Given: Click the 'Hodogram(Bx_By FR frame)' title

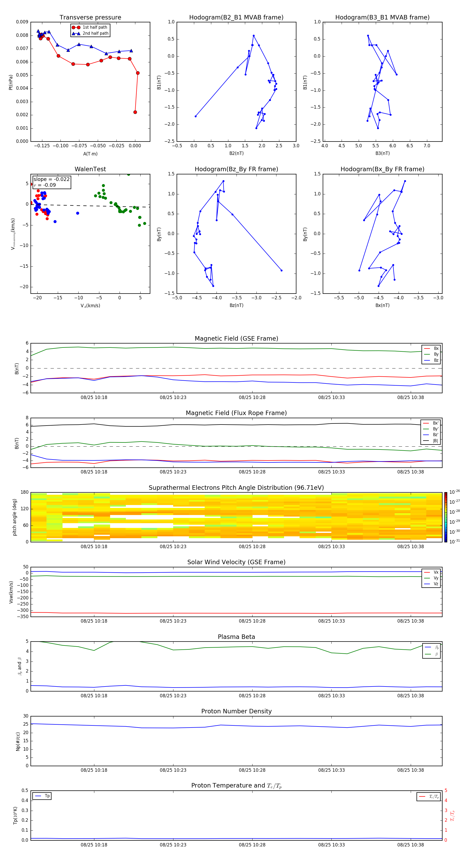Looking at the screenshot, I should tap(382, 169).
